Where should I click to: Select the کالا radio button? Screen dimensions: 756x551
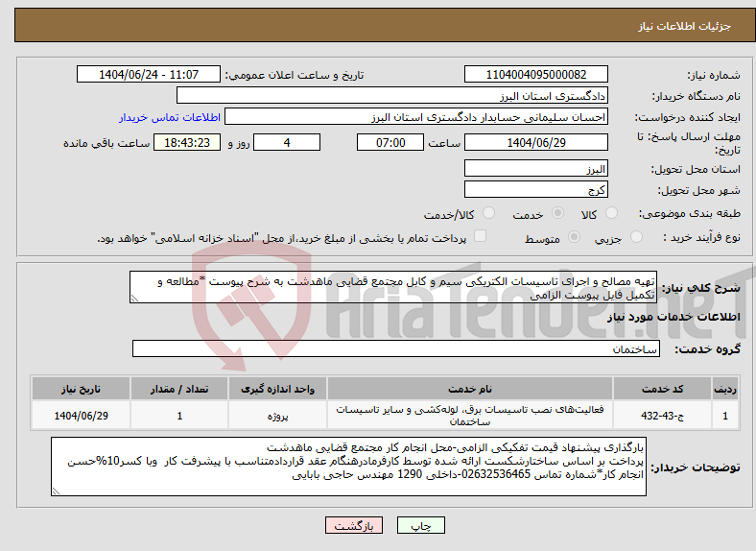pyautogui.click(x=611, y=213)
